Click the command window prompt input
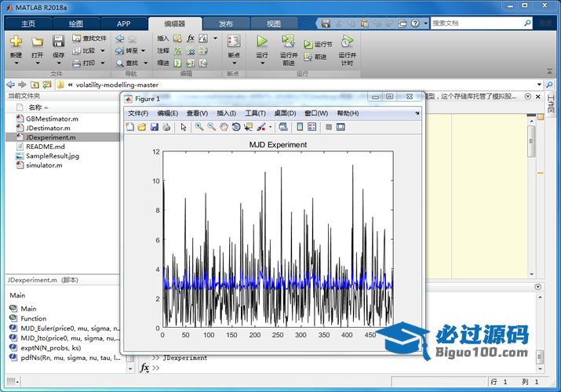 tap(344, 368)
